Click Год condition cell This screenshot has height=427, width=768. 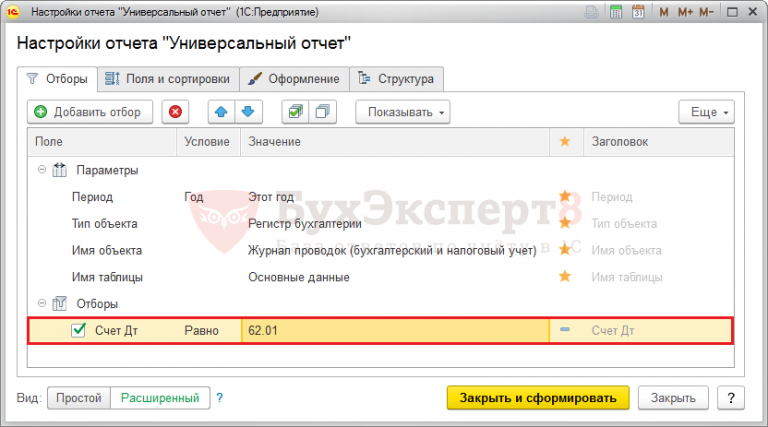[x=194, y=197]
